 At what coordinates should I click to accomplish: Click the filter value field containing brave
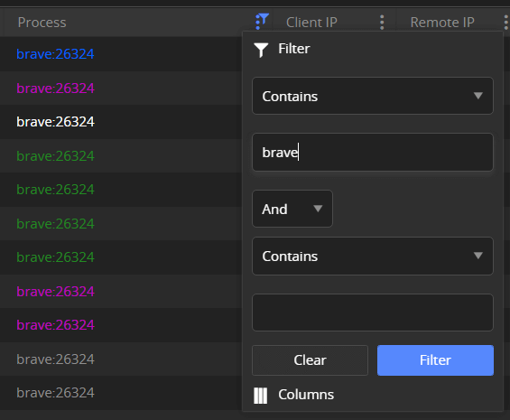(373, 152)
